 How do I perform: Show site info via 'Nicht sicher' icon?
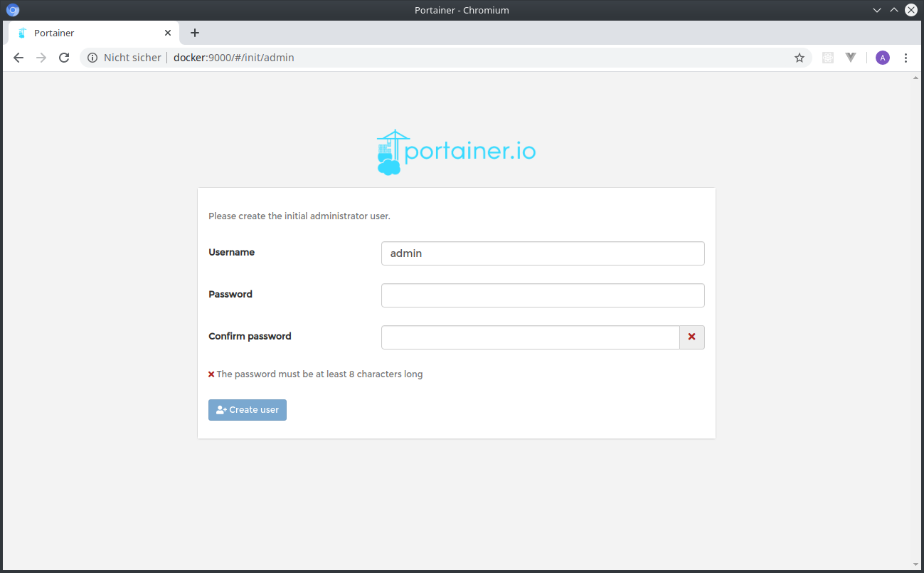[x=92, y=58]
